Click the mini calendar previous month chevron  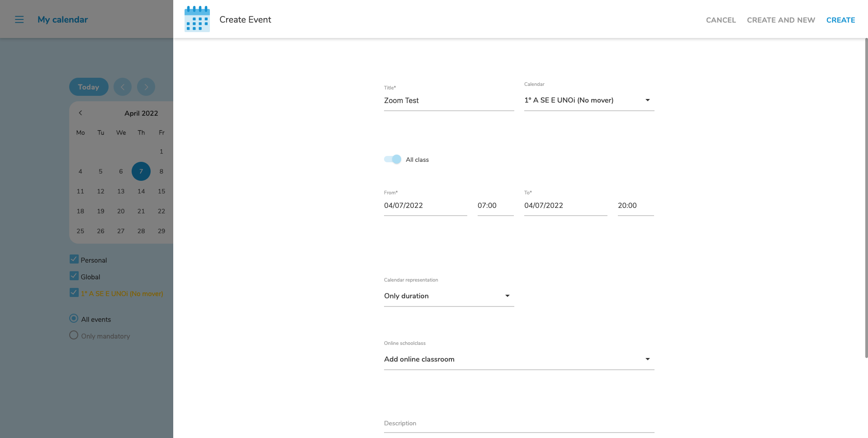(81, 113)
